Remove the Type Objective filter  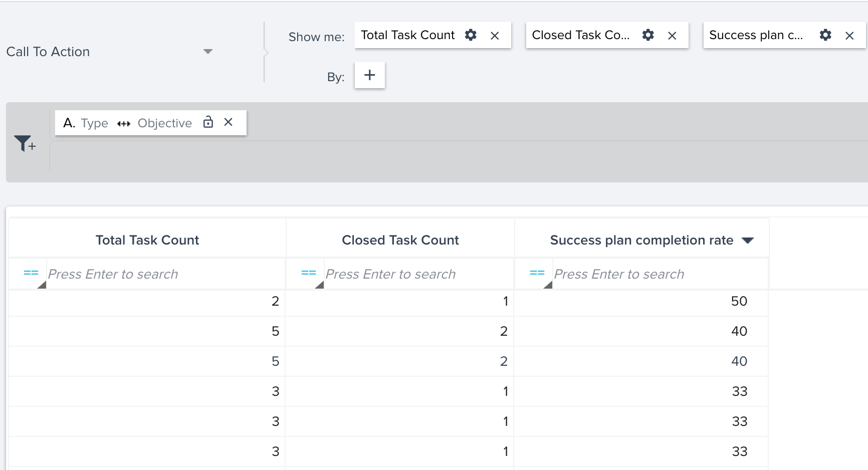[x=229, y=122]
